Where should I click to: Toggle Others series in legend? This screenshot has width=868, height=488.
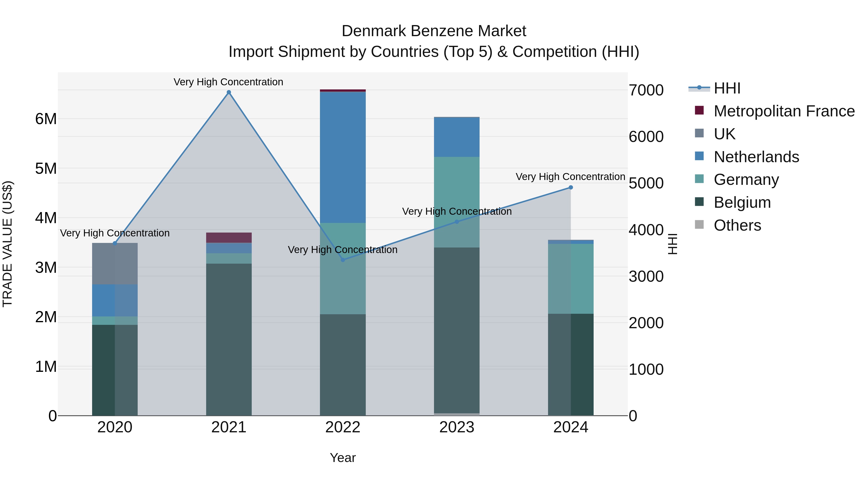728,225
